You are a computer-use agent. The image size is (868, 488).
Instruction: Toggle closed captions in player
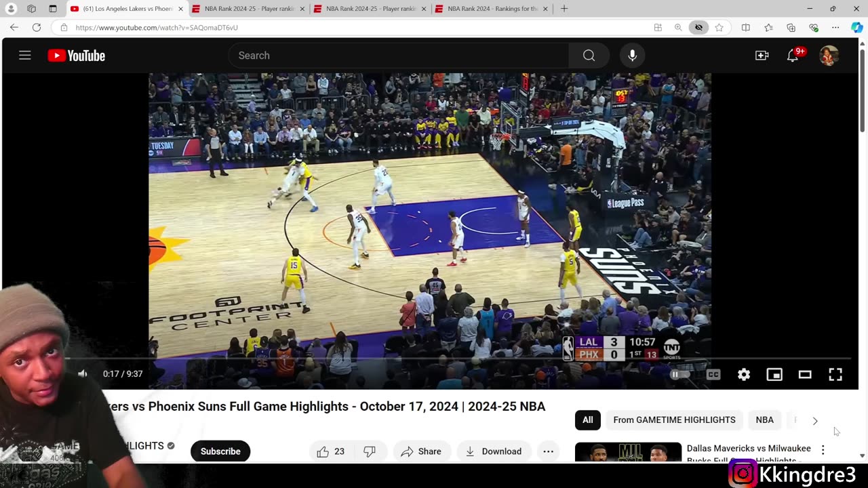[713, 374]
